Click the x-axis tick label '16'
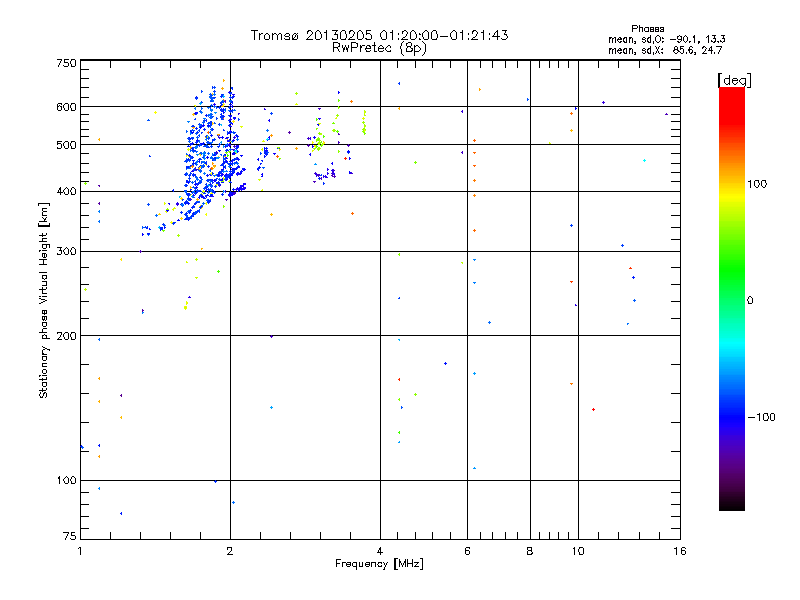800x600 pixels. tap(680, 551)
